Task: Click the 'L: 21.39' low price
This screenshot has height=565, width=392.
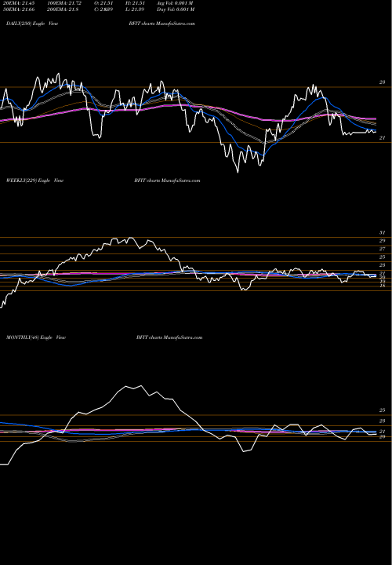Action: [x=135, y=9]
